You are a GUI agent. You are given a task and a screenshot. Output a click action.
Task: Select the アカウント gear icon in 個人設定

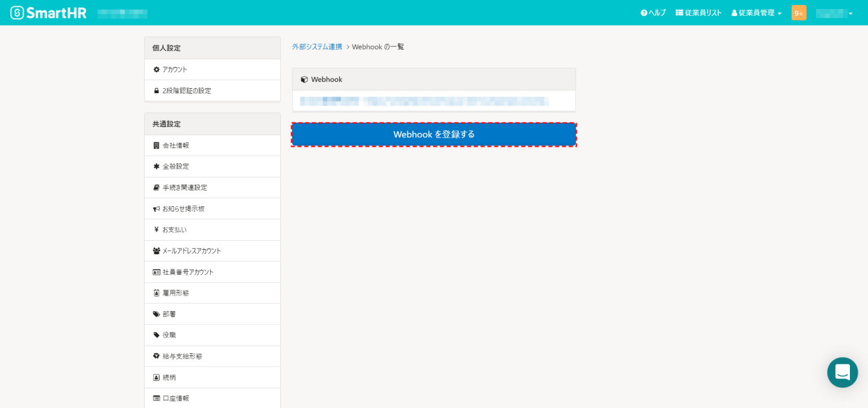(x=157, y=69)
